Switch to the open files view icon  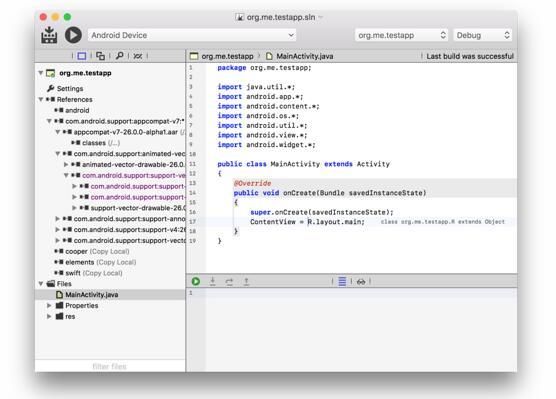[101, 56]
